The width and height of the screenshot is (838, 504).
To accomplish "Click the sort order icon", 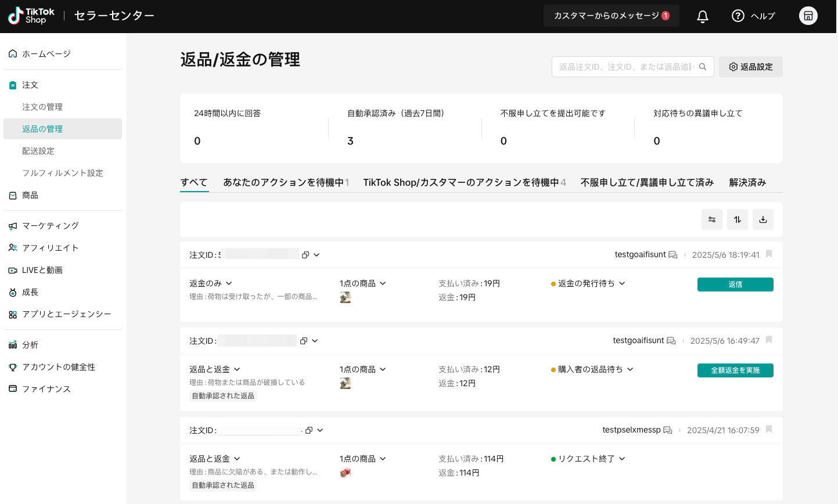I will (738, 219).
